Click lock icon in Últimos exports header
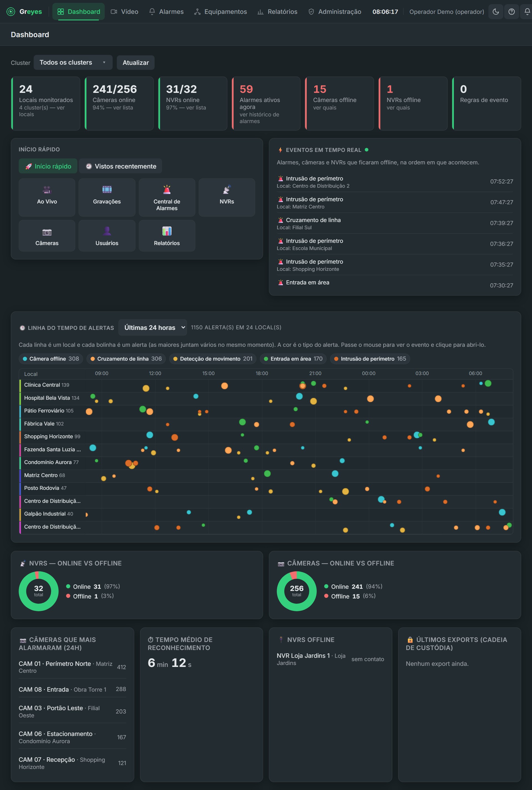 coord(410,640)
